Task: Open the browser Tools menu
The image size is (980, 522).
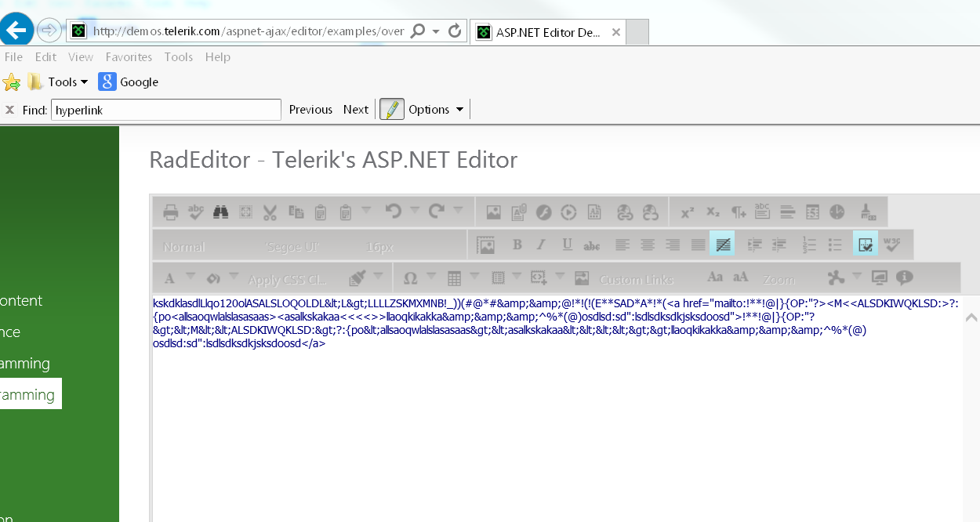Action: point(179,57)
